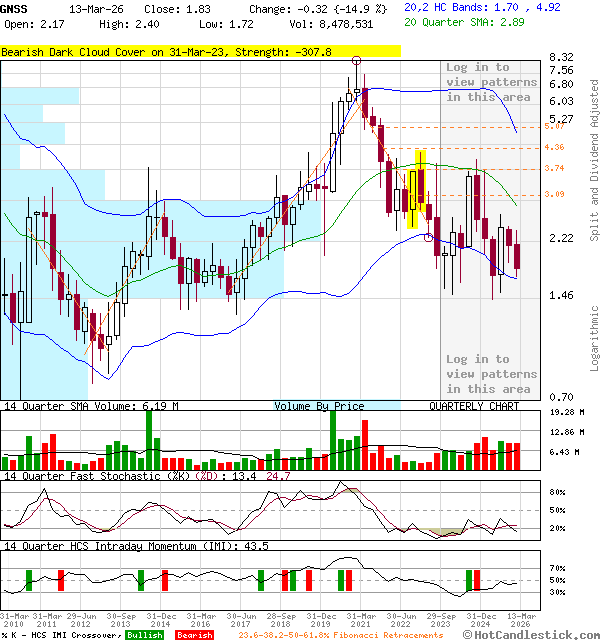600x640 pixels.
Task: Click the yellow Bearish Dark Cloud Cover banner
Action: pyautogui.click(x=200, y=51)
